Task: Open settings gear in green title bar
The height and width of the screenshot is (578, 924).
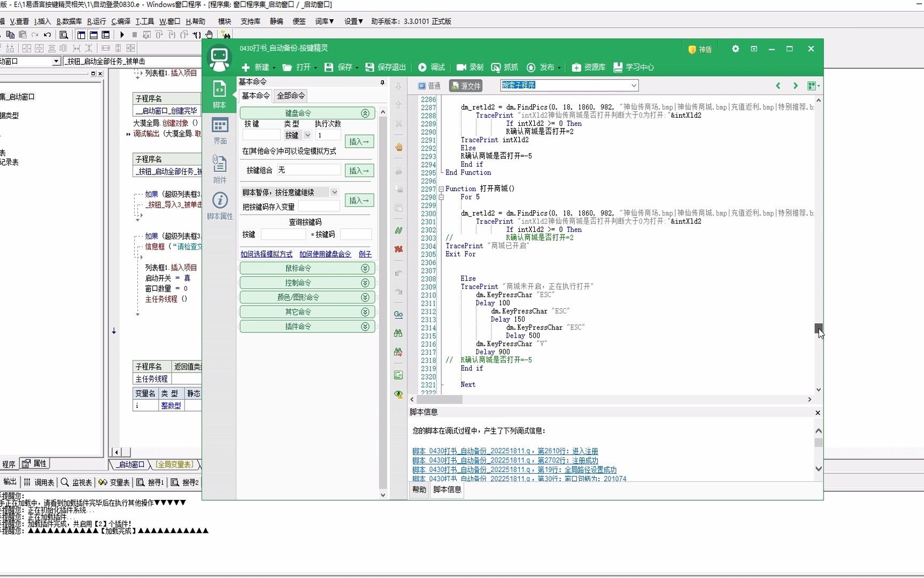Action: click(x=735, y=49)
